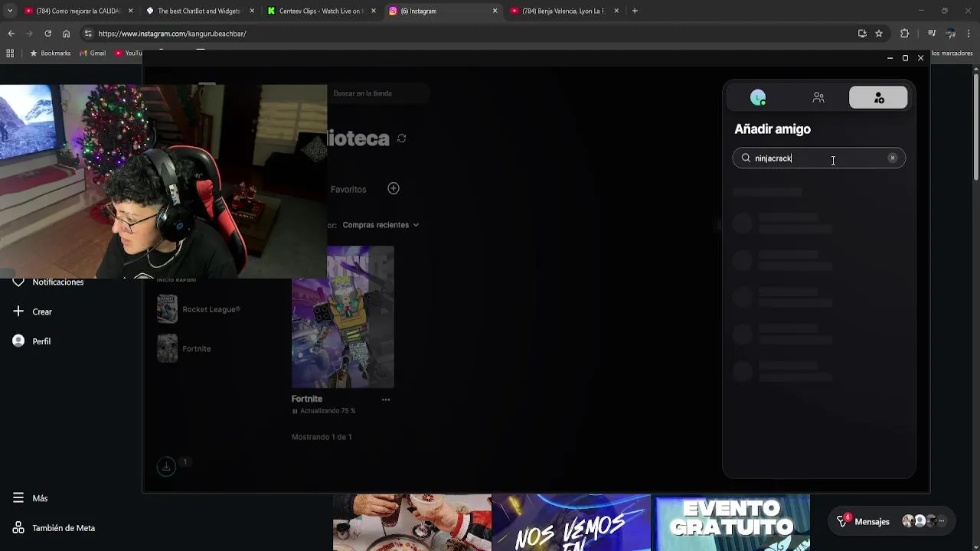Select the add friend tab icon
The image size is (980, 551).
(x=878, y=98)
